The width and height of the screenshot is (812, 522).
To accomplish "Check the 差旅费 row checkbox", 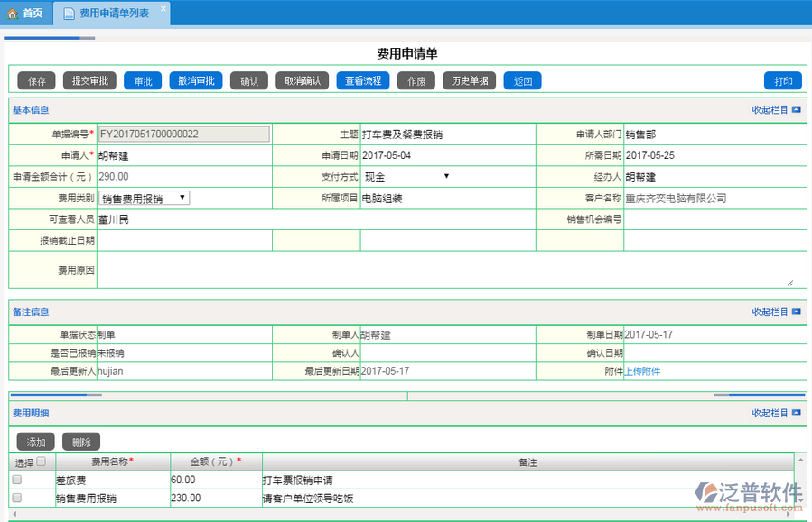I will click(16, 480).
